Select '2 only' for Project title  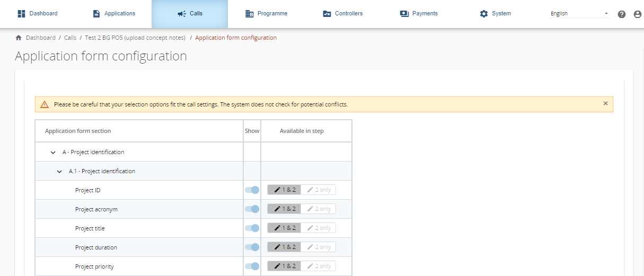(x=319, y=228)
